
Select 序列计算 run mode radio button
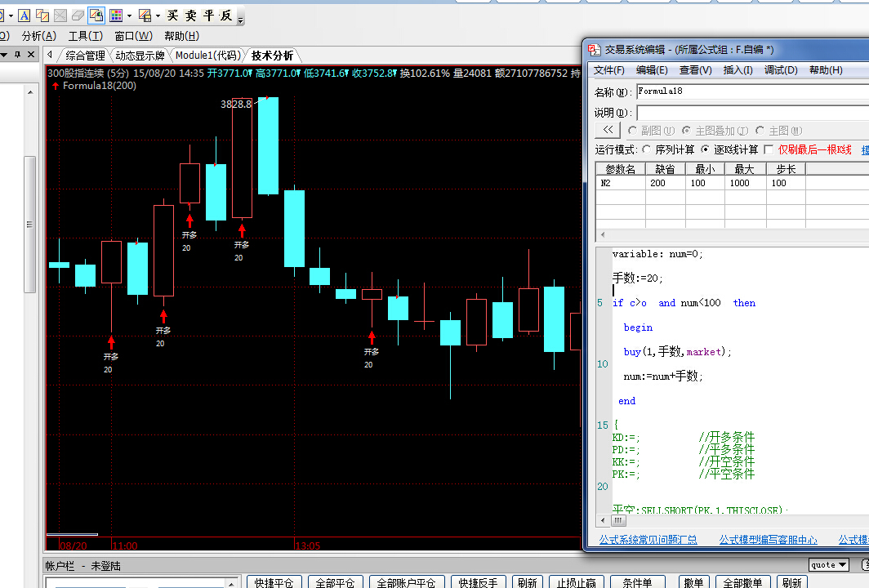coord(648,149)
